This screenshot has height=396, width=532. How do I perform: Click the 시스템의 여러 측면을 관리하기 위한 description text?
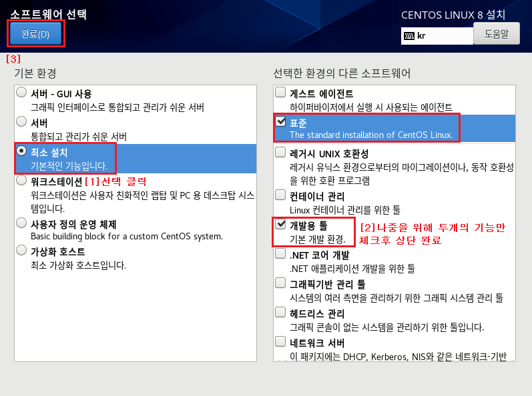[396, 298]
